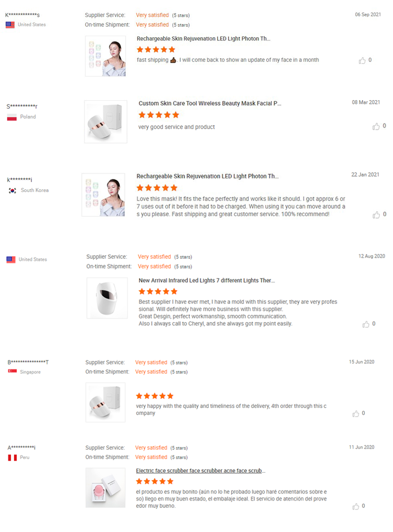Viewport: 393px width, 532px height.
Task: Open the Electric face scrubber product link
Action: 201,471
